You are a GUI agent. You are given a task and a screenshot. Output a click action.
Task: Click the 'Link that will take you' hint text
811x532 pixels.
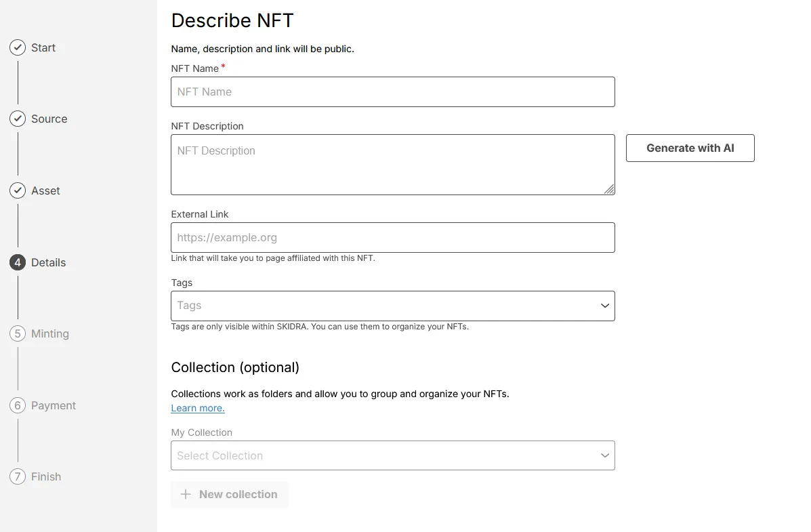click(273, 258)
